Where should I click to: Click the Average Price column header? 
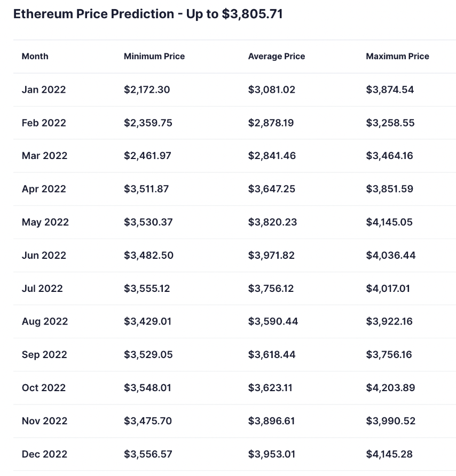[x=277, y=56]
